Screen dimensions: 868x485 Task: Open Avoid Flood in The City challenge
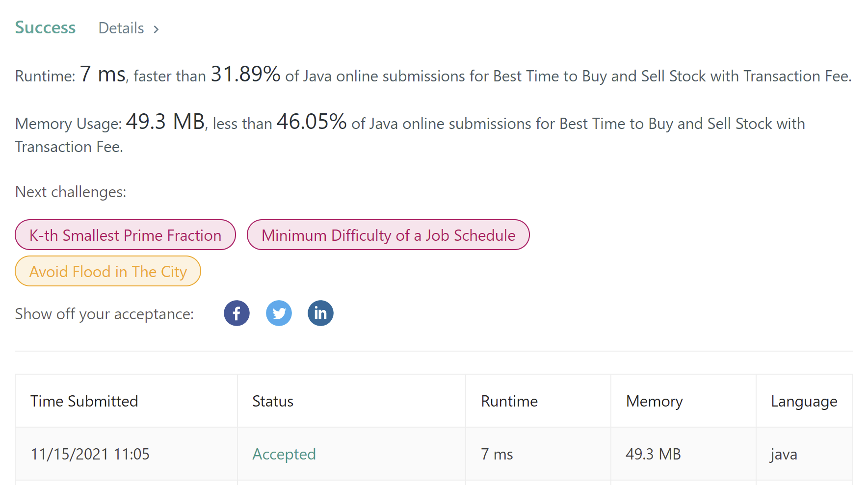tap(108, 271)
